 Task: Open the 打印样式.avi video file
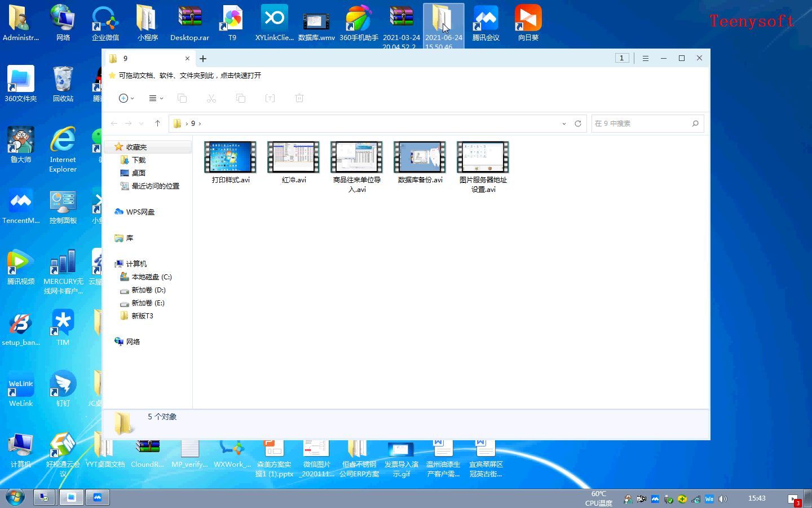230,162
